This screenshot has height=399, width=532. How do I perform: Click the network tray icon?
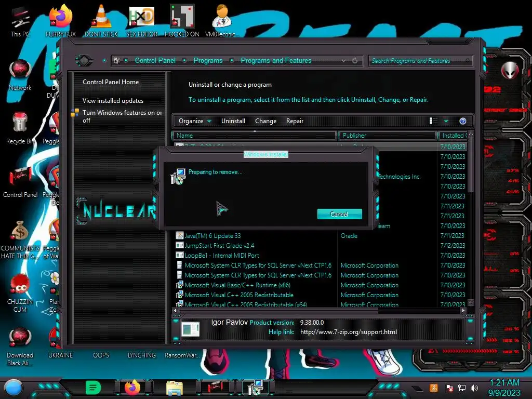pos(462,388)
